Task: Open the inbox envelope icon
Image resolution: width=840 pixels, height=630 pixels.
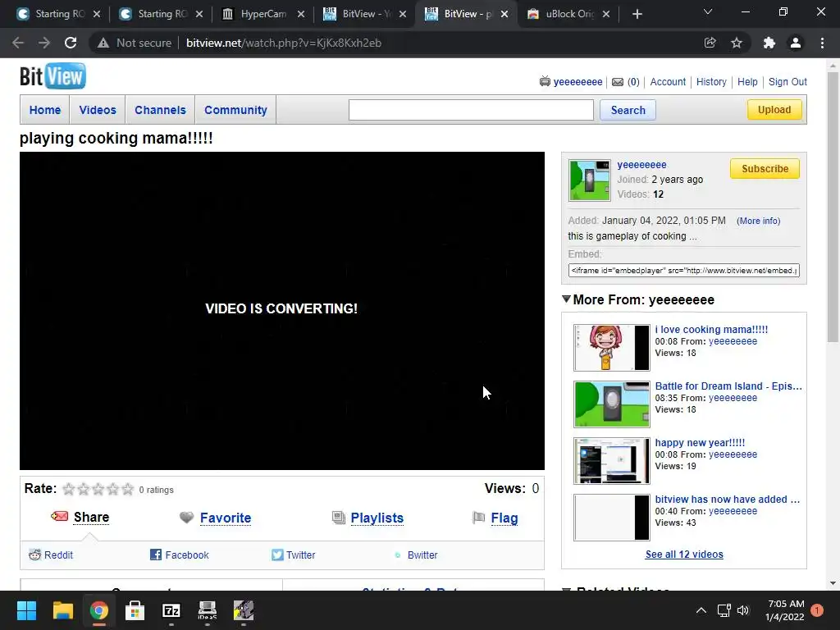Action: pyautogui.click(x=617, y=82)
